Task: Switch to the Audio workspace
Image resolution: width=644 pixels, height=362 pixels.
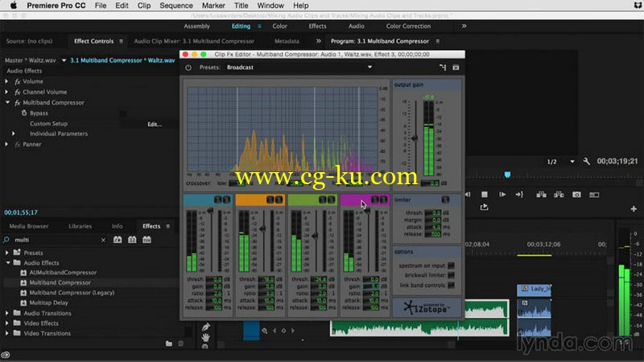Action: 356,26
